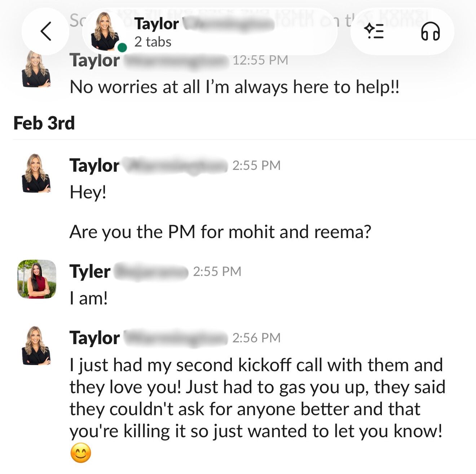Viewport: 476px width, 474px height.
Task: Open the "2 tabs" label in the header
Action: pyautogui.click(x=153, y=42)
